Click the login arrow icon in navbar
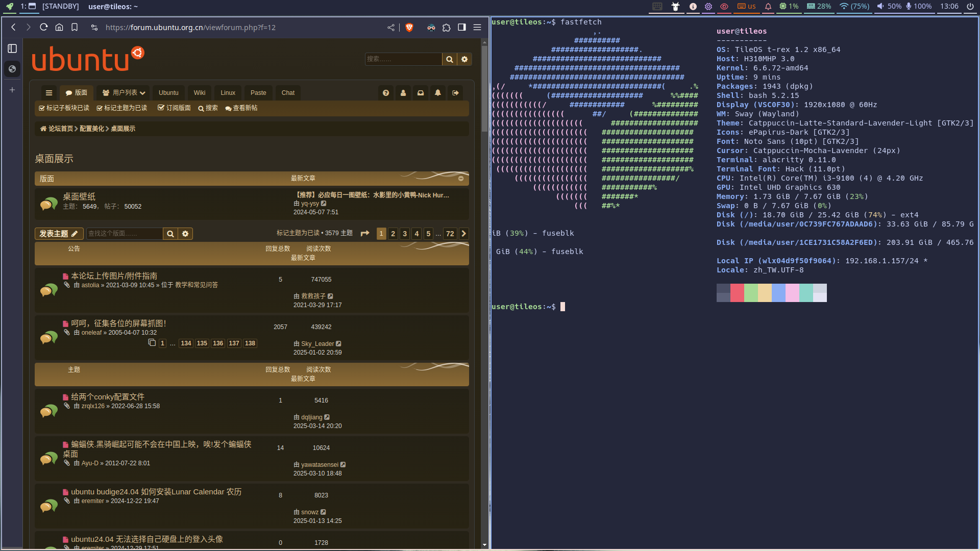This screenshot has width=980, height=551. pos(455,93)
